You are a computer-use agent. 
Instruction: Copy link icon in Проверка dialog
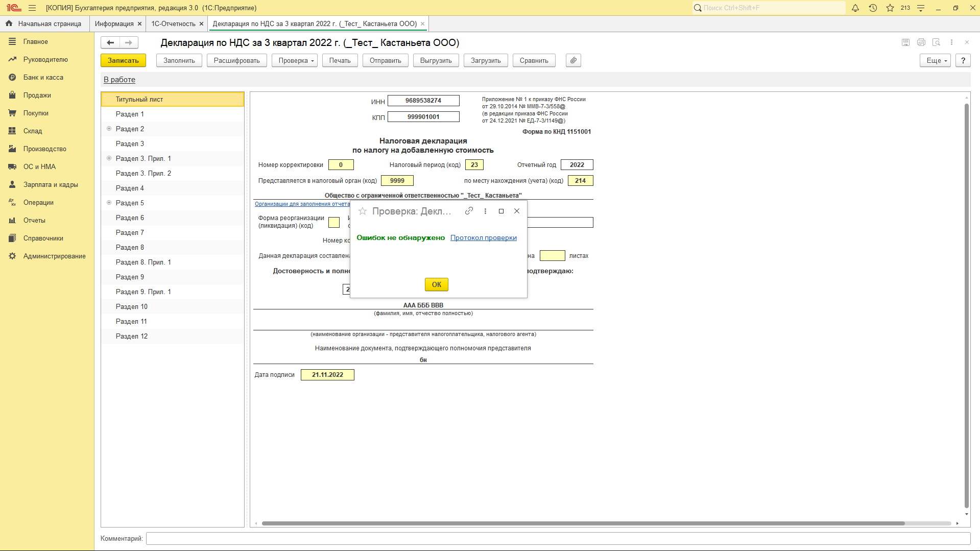point(469,211)
